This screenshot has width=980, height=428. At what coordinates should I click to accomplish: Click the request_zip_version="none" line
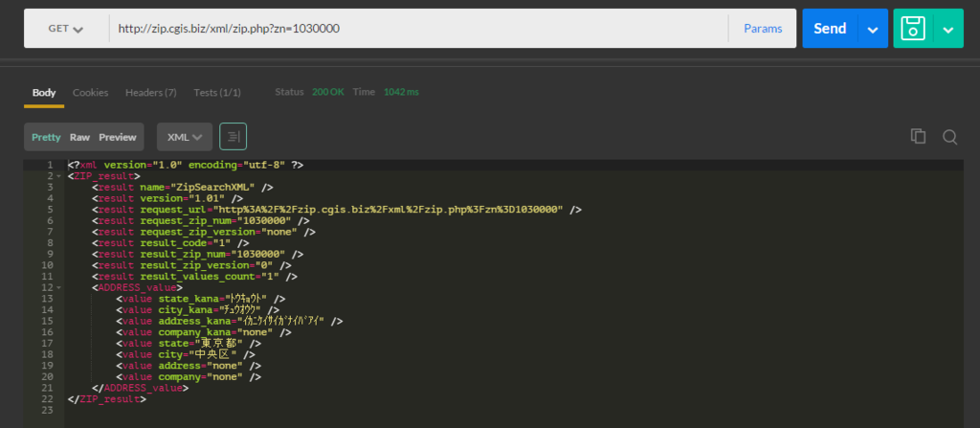coord(203,232)
